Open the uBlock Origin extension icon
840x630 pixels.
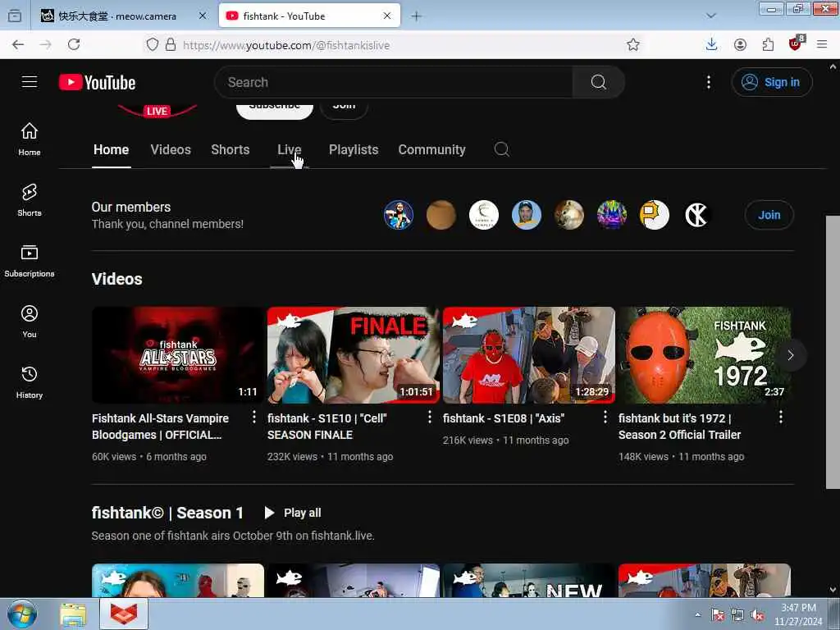[796, 43]
